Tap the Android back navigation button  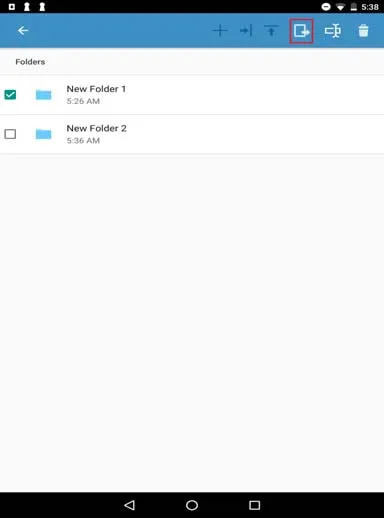(129, 505)
